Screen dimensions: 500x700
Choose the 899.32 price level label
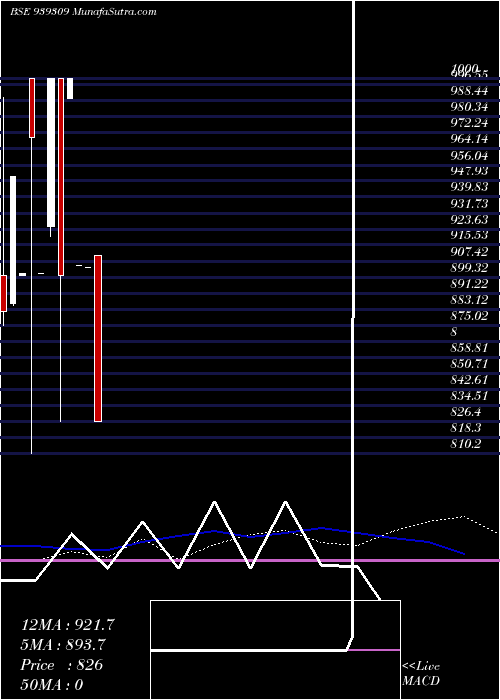(x=469, y=268)
